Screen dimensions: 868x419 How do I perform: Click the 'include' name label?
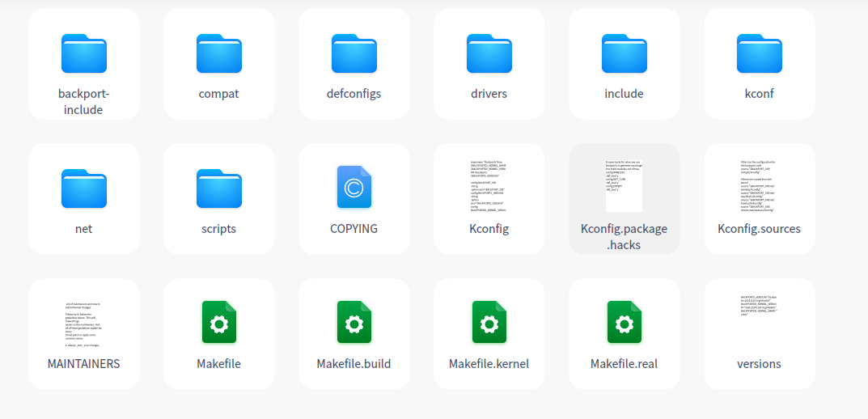coord(624,94)
